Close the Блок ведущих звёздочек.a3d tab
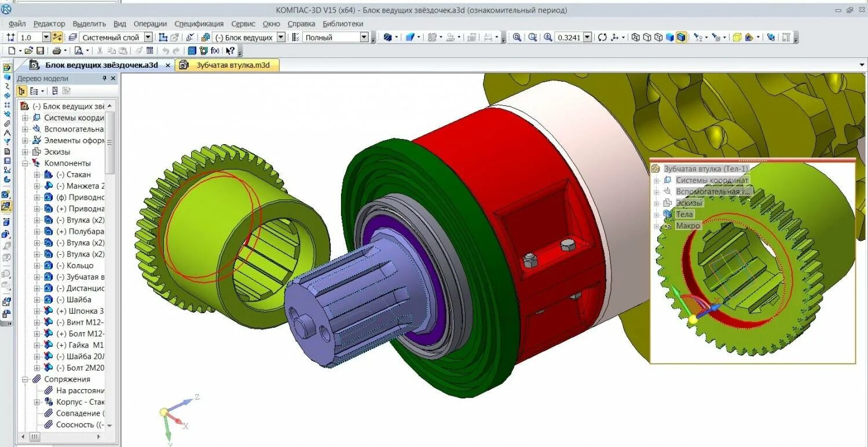This screenshot has width=868, height=447. 168,65
